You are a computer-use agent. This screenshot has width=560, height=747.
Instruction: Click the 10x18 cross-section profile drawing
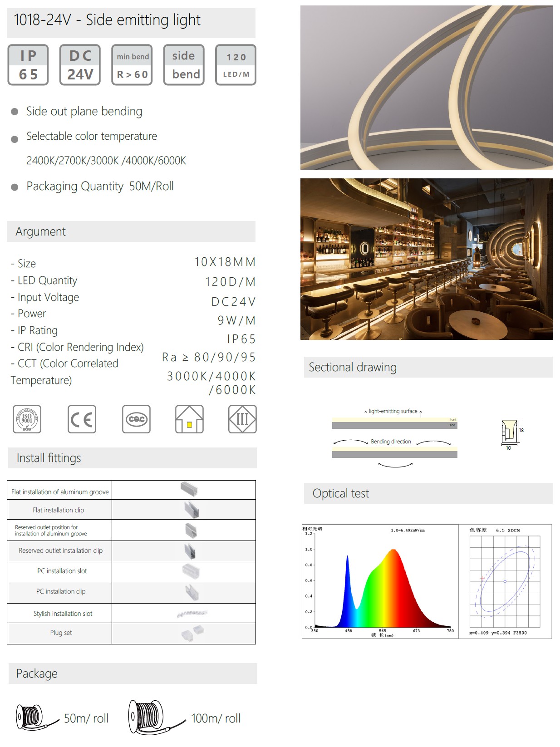click(x=512, y=434)
